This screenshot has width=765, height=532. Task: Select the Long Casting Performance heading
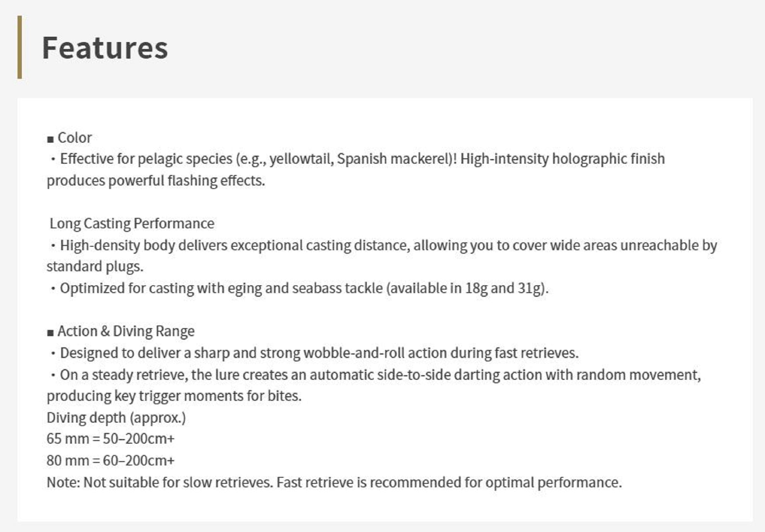tap(132, 223)
